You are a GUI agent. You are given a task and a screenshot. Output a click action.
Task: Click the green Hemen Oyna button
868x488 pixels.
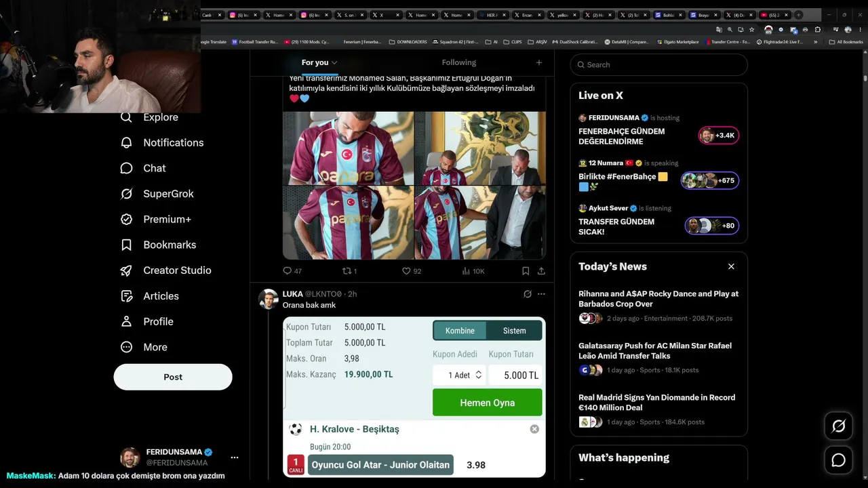(488, 403)
